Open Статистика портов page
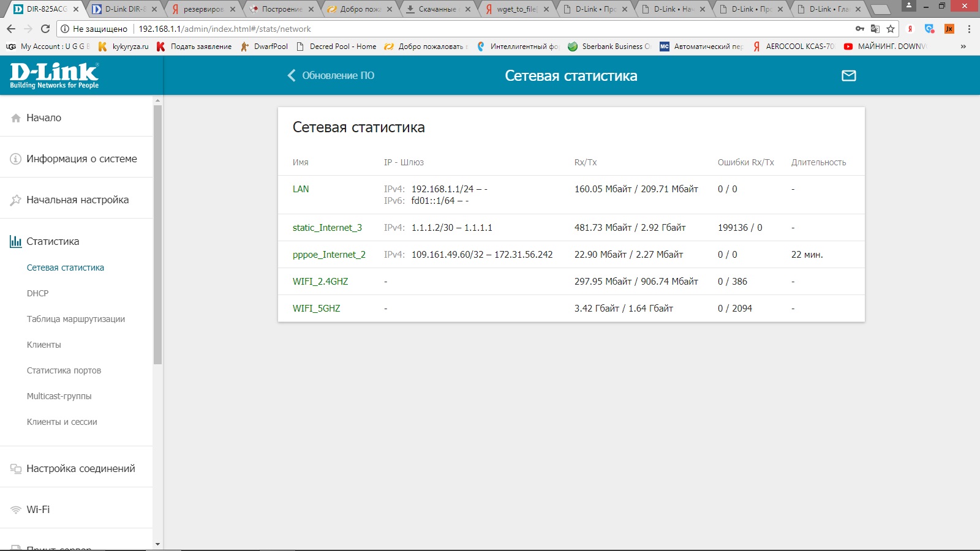The image size is (980, 551). [64, 370]
